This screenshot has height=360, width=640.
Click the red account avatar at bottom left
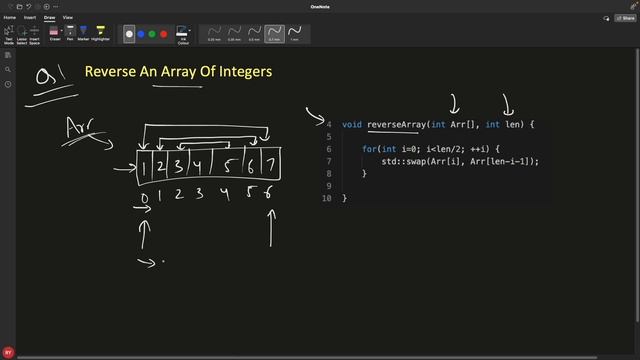click(x=8, y=352)
